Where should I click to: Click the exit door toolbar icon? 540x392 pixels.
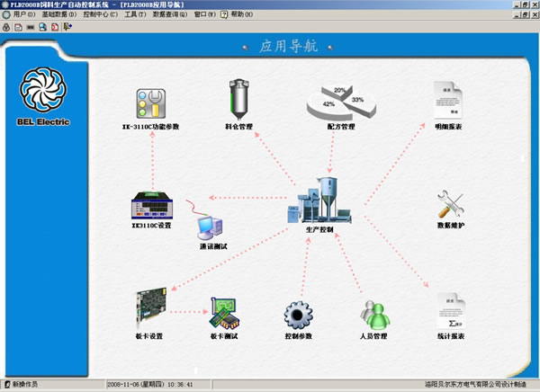point(67,27)
